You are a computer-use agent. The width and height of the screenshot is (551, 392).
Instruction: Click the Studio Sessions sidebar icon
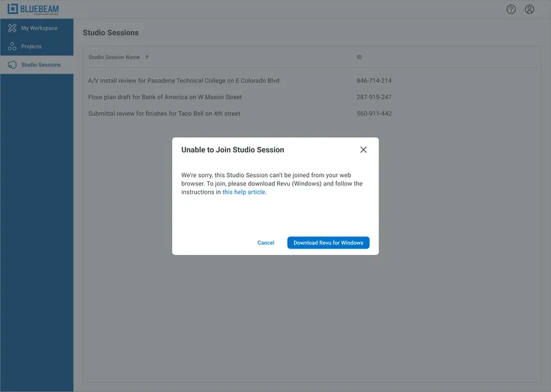[x=12, y=65]
